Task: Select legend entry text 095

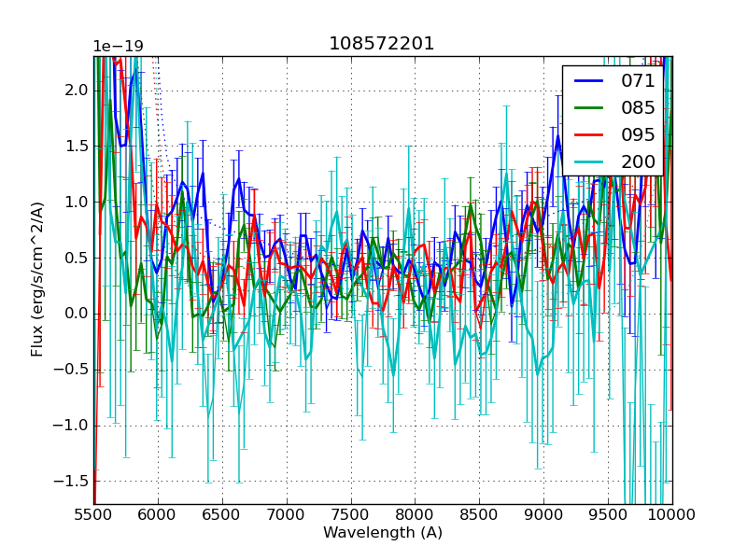Action: coord(639,134)
